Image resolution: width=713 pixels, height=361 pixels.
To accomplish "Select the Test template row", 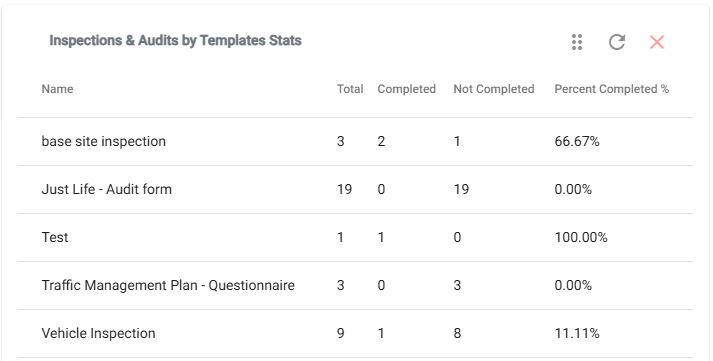I will click(356, 237).
